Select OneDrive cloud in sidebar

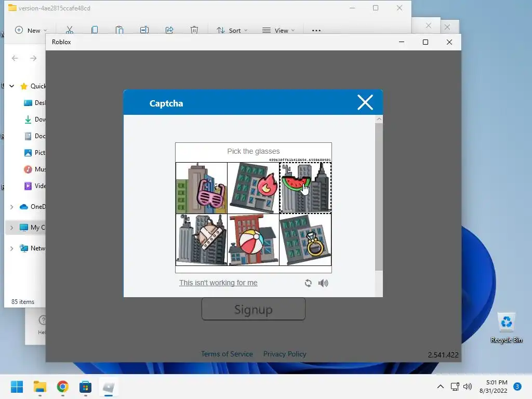pos(24,207)
